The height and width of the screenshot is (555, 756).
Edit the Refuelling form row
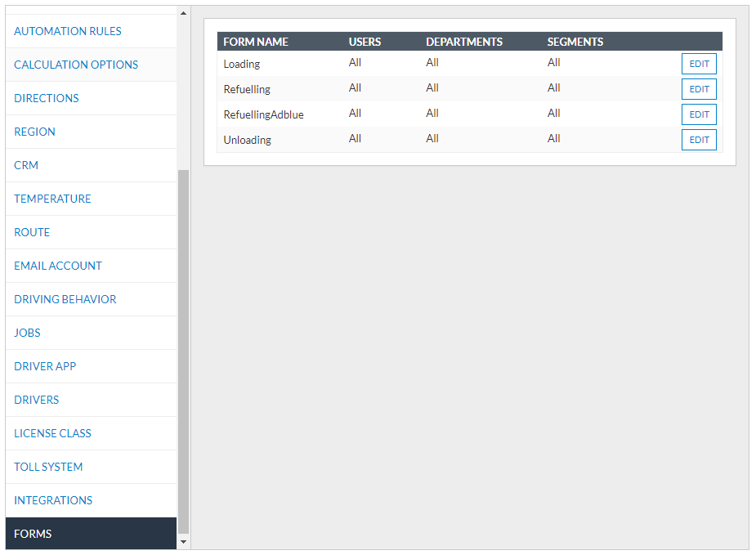click(699, 89)
